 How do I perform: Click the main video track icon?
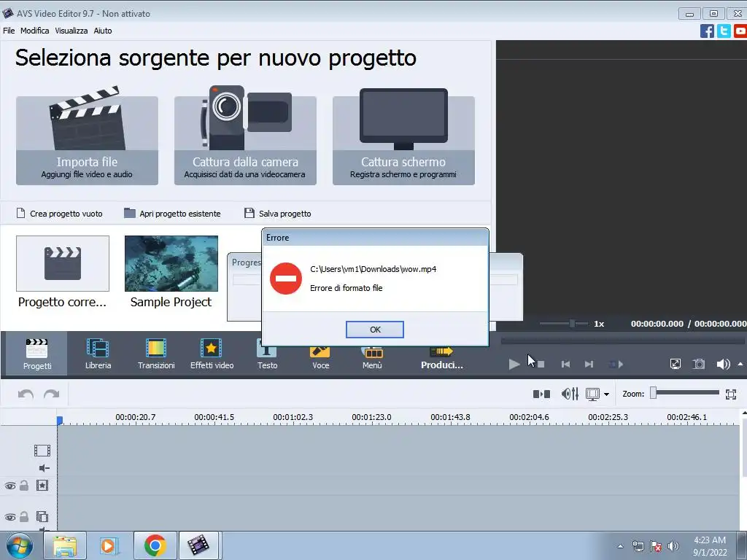(42, 451)
